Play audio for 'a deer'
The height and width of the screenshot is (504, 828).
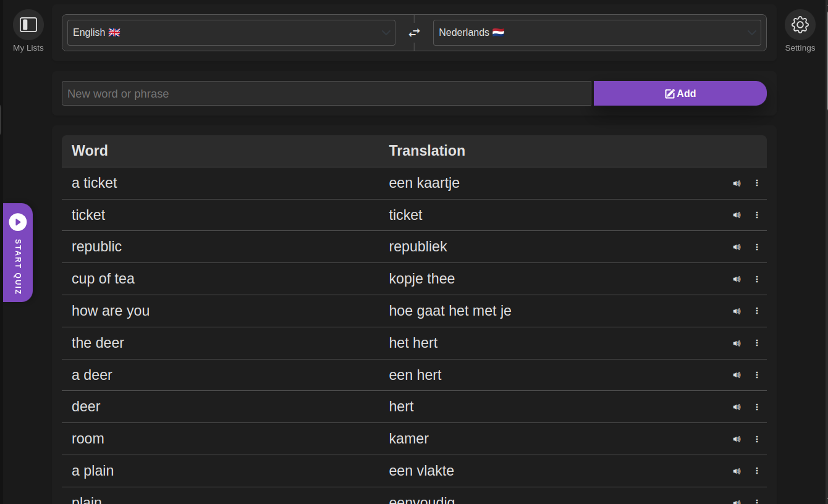[x=737, y=375]
